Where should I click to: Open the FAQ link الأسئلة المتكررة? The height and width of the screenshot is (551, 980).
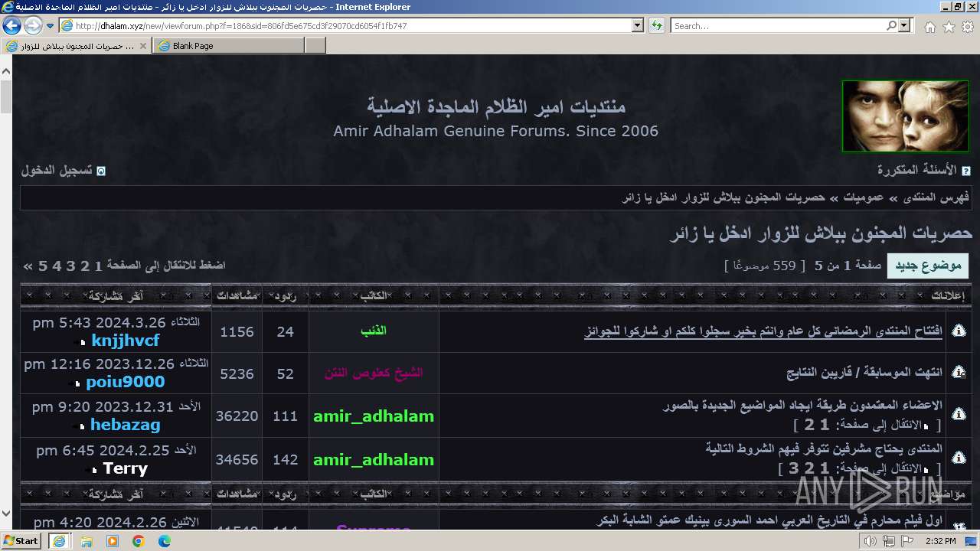[x=916, y=170]
